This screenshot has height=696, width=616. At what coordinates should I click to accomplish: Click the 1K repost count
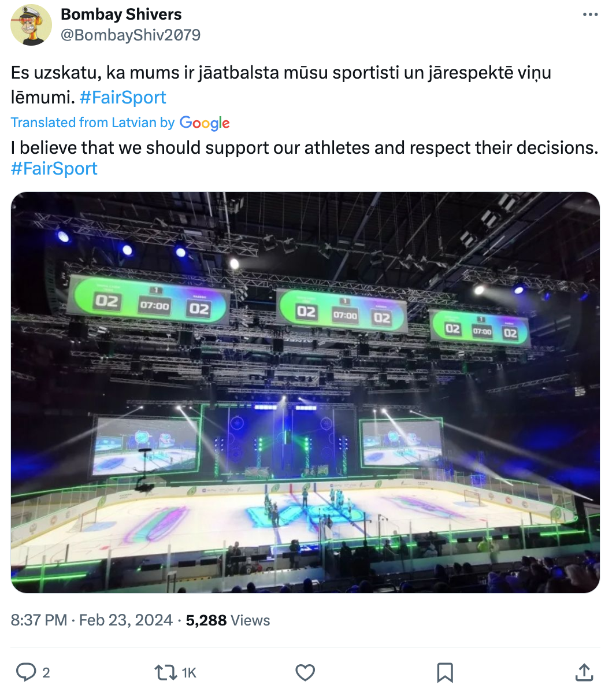coord(189,673)
